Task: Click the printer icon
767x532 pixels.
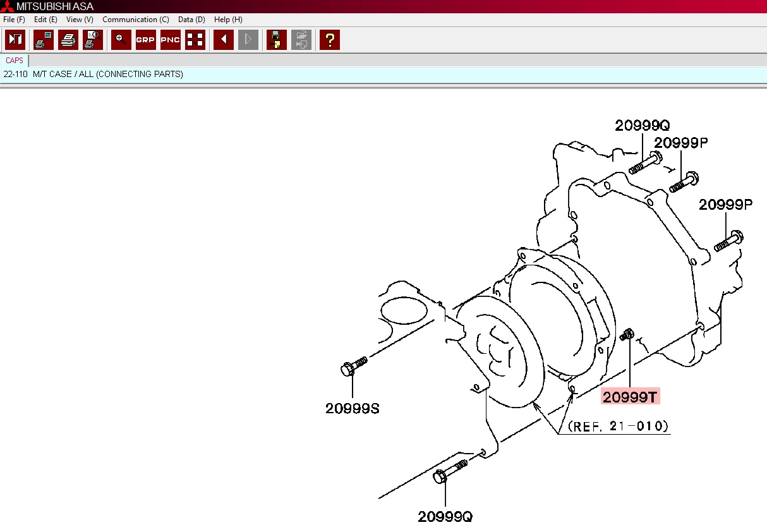Action: (x=68, y=40)
